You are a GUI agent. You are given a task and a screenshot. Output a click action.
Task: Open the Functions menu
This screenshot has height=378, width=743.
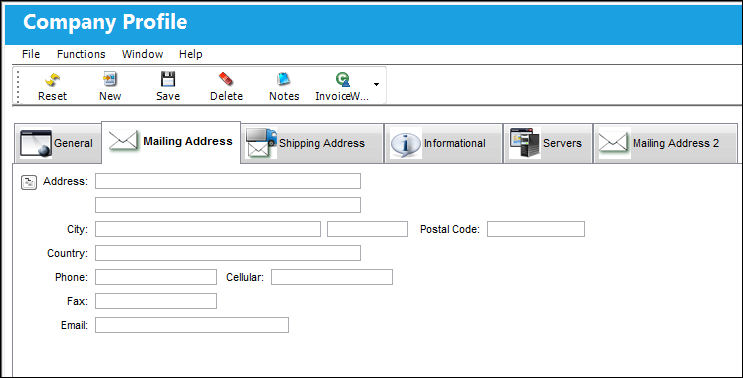81,54
